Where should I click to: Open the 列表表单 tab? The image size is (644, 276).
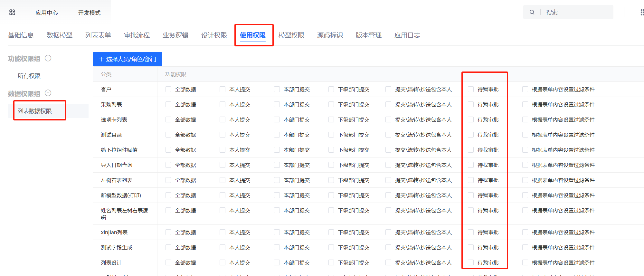tap(98, 35)
